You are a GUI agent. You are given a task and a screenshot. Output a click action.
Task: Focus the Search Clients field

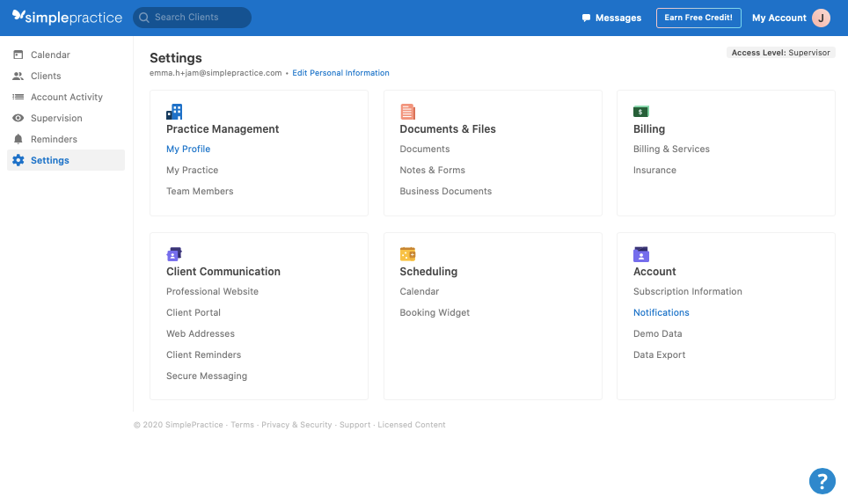(x=192, y=18)
